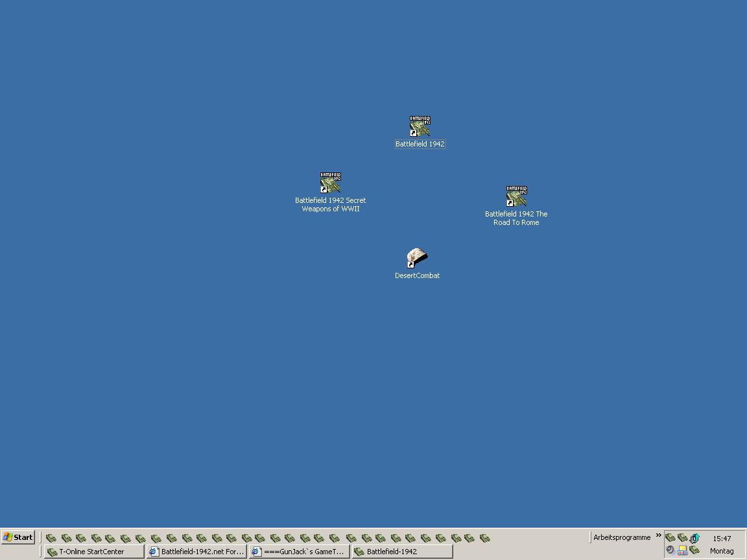Activate the Battlefield-1942.net Forum browser window
This screenshot has height=560, width=747.
pos(196,552)
